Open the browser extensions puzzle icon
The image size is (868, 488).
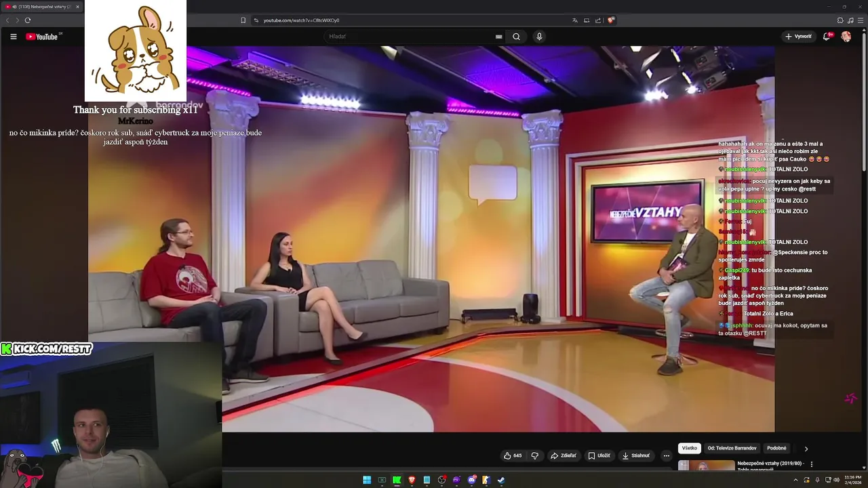pyautogui.click(x=840, y=20)
